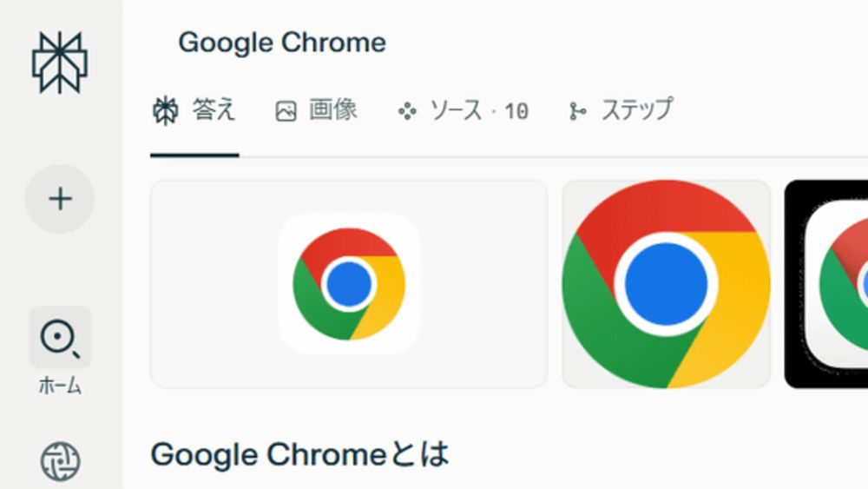The image size is (868, 489).
Task: Open the ソース tab
Action: [x=464, y=110]
